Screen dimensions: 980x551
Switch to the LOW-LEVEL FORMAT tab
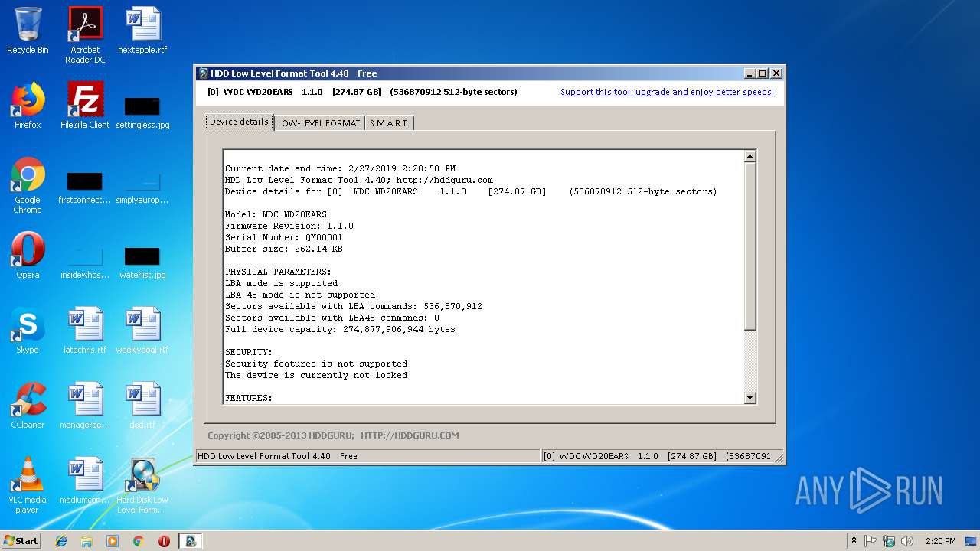[x=318, y=123]
